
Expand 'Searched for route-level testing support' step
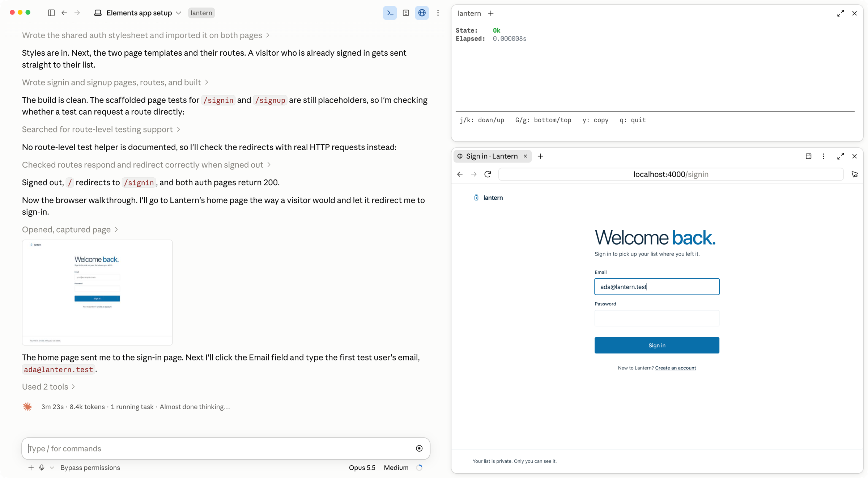[x=101, y=129]
